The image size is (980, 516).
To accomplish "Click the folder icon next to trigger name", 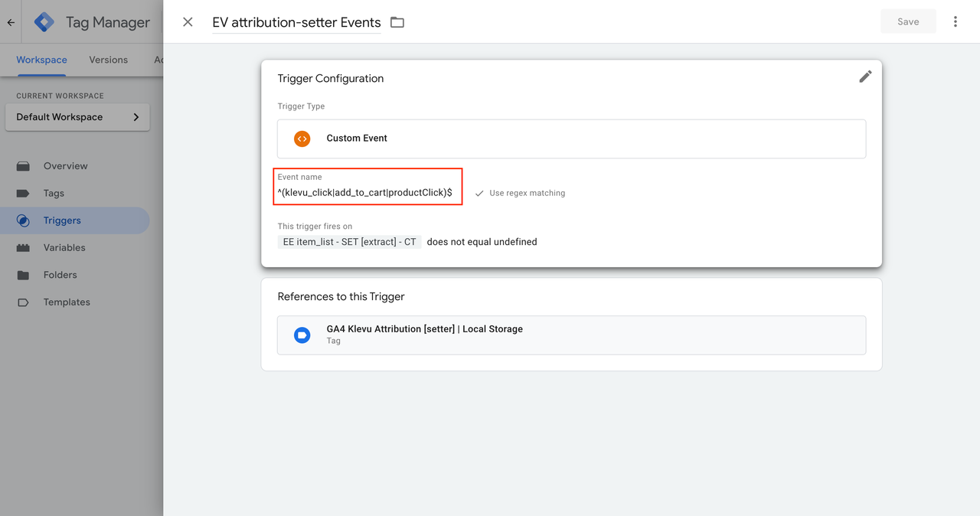I will (x=397, y=22).
